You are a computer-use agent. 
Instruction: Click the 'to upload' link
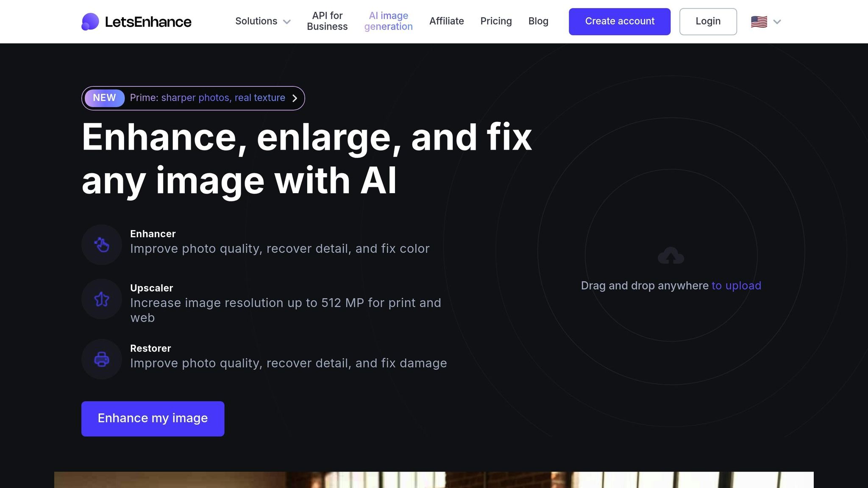coord(736,286)
